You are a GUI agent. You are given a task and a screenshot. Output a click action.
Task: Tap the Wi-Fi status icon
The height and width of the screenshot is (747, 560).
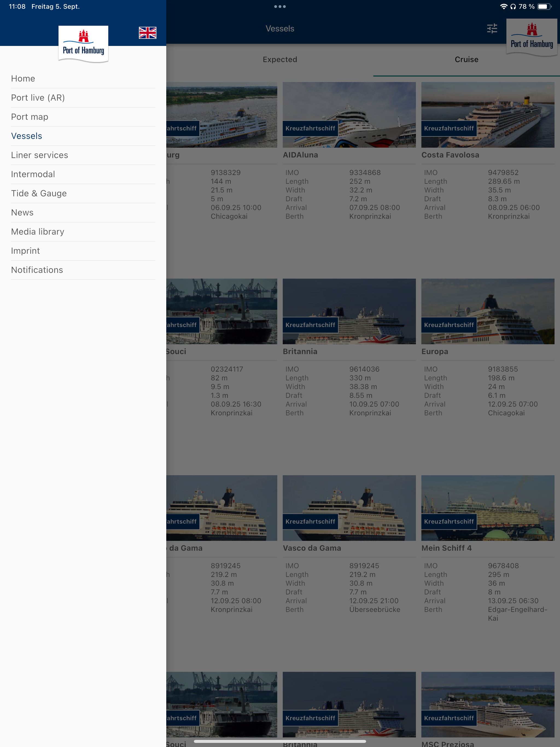pos(504,6)
